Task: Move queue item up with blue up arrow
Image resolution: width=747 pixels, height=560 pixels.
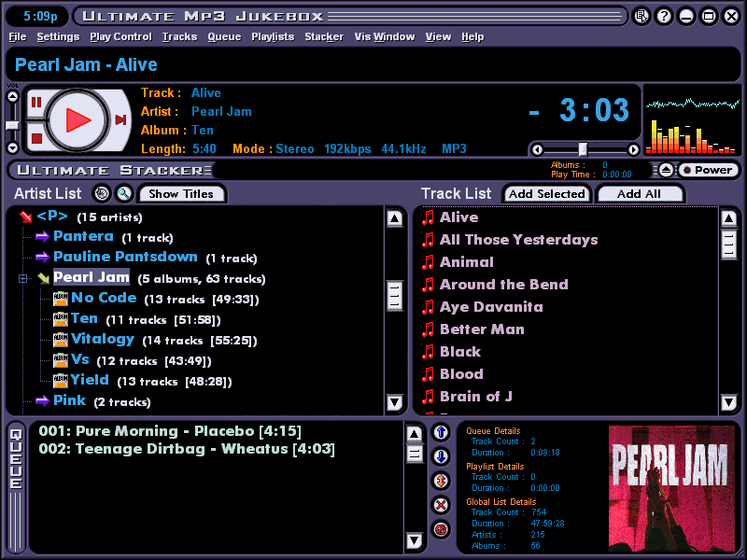Action: tap(441, 432)
